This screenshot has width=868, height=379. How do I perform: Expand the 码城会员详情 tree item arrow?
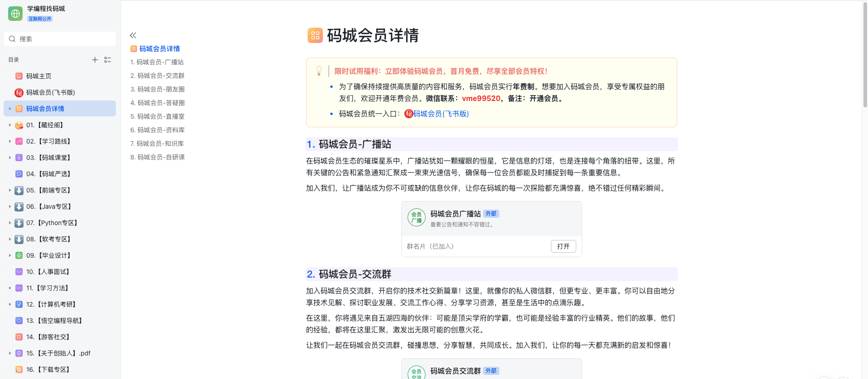click(10, 109)
